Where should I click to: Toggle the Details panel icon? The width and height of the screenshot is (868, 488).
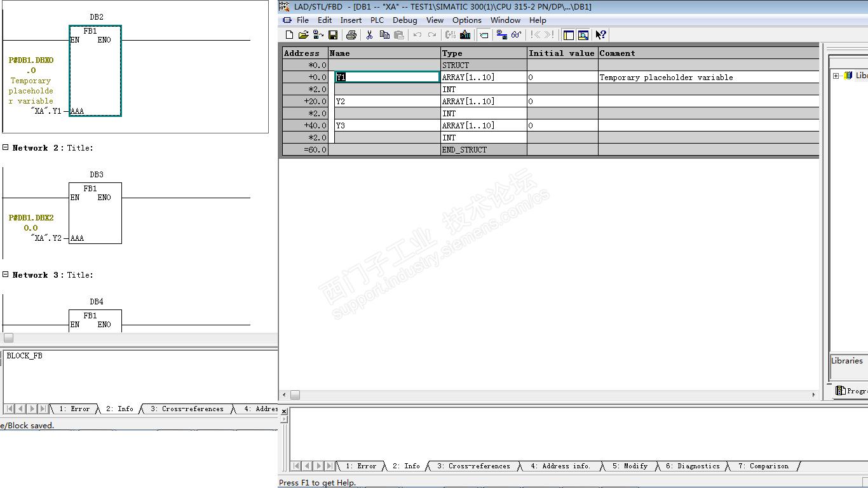point(583,35)
